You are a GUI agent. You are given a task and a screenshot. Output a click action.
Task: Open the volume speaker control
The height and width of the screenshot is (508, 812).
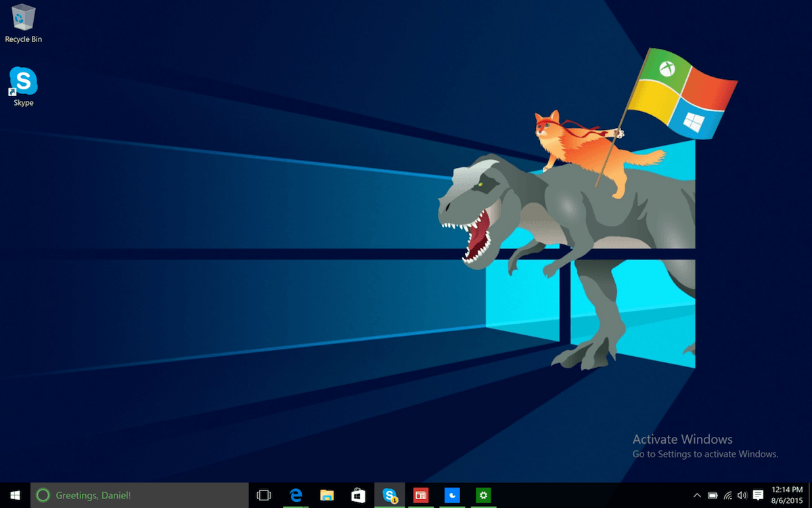tap(742, 495)
